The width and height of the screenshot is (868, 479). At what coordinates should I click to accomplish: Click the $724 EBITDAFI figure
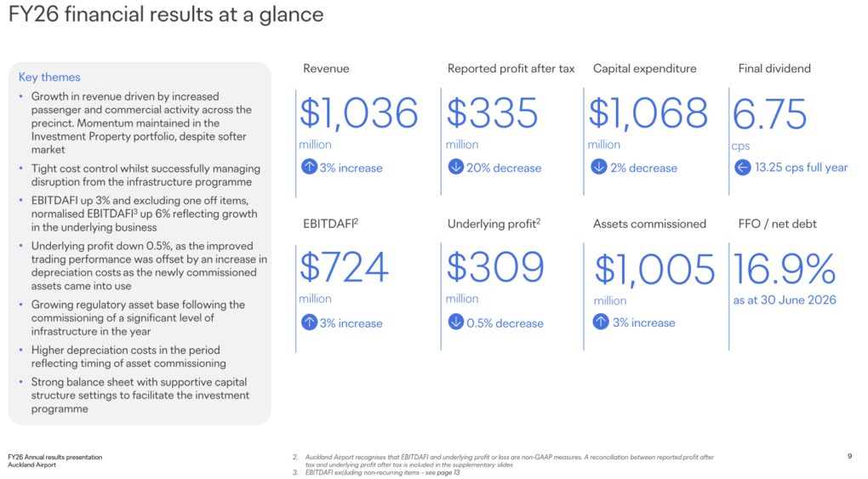click(344, 267)
